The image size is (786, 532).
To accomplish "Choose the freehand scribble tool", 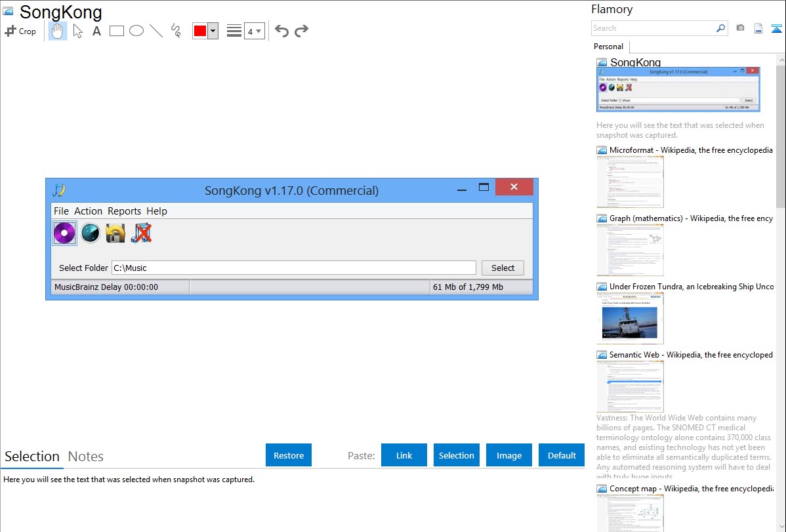I will pos(176,31).
